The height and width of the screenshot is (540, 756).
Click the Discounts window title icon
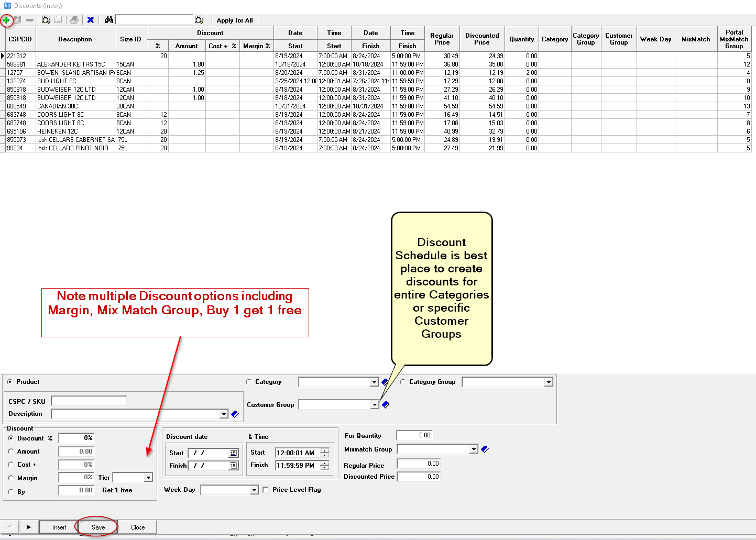coord(7,6)
